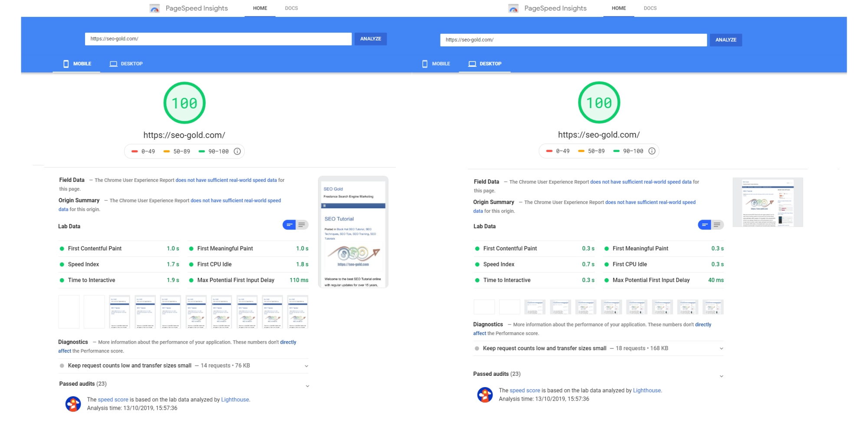Click the last desktop filmstrip frame
868x434 pixels.
click(x=713, y=307)
